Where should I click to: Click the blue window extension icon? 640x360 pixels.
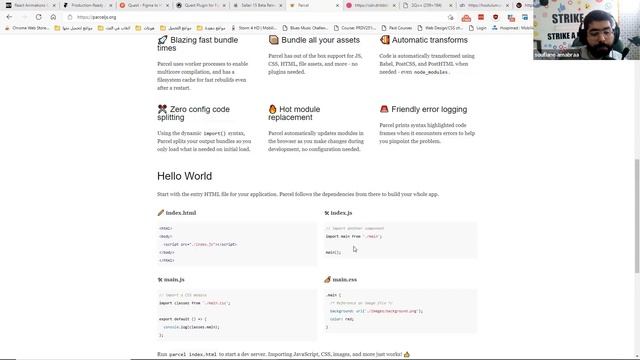coord(525,17)
